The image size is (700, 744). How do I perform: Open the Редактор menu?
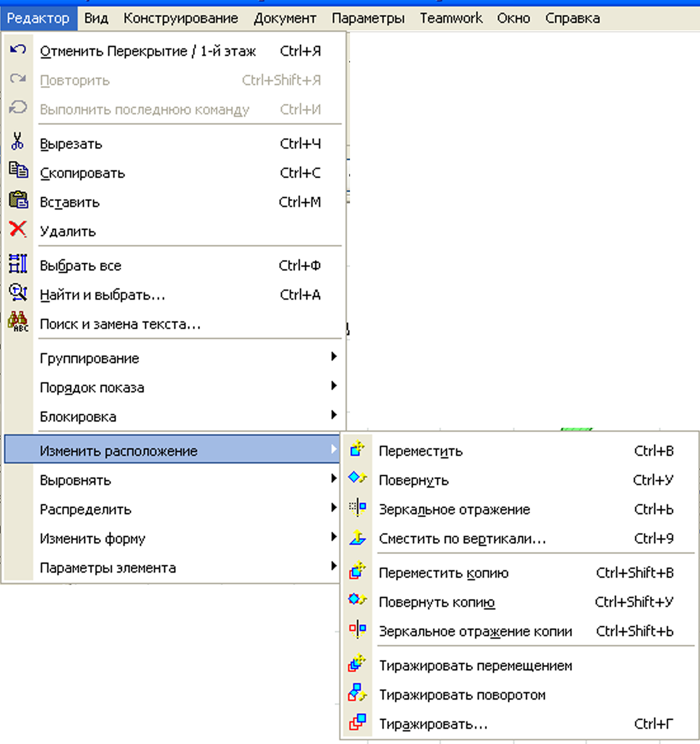click(39, 18)
